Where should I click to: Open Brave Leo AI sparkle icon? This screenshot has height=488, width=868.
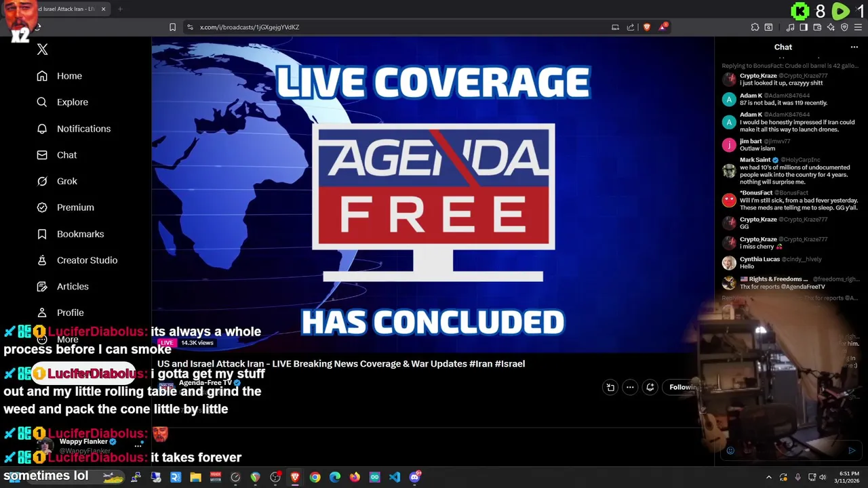(831, 27)
